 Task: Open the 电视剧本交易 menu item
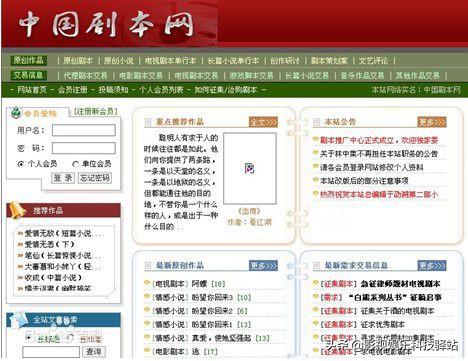(196, 75)
